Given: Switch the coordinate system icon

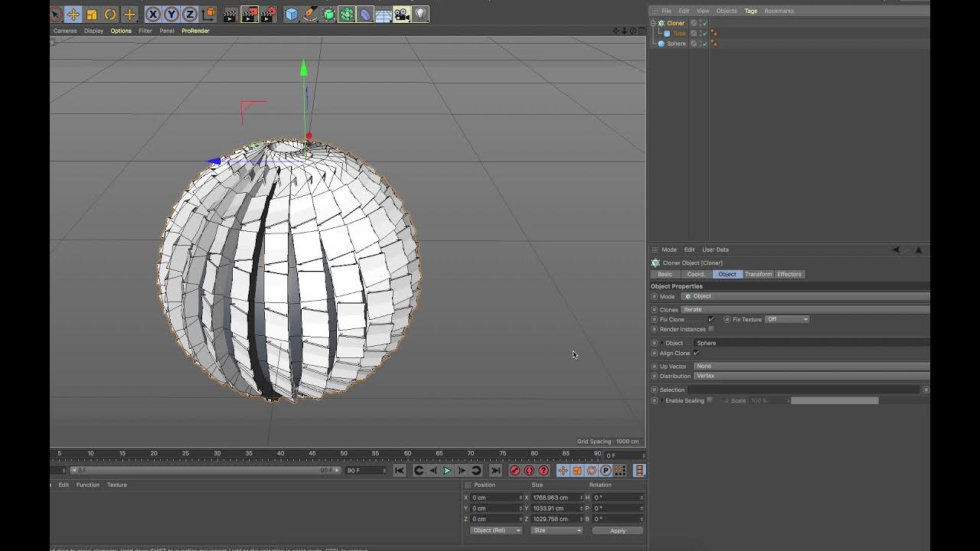Looking at the screenshot, I should tap(208, 14).
